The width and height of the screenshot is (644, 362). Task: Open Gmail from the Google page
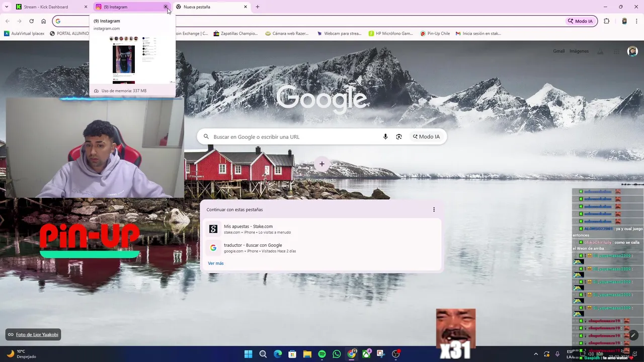pos(559,51)
